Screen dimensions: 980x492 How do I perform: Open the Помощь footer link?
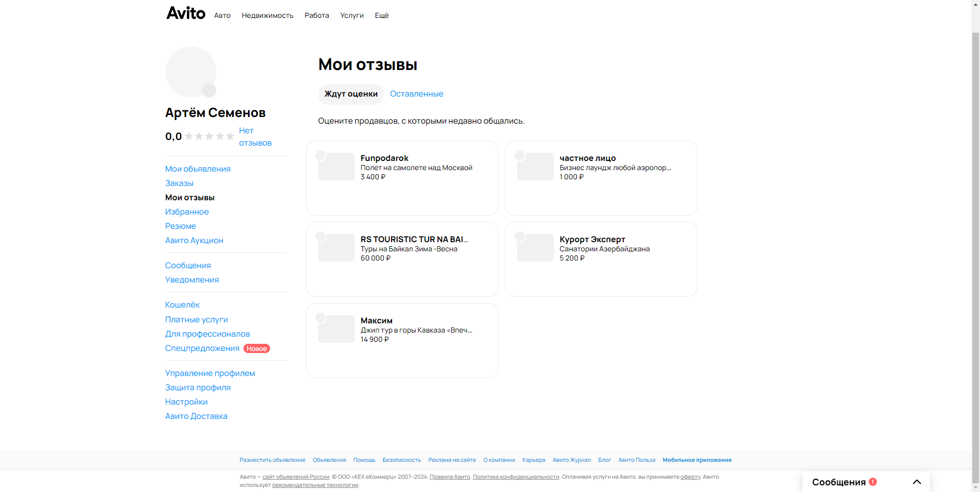click(364, 460)
